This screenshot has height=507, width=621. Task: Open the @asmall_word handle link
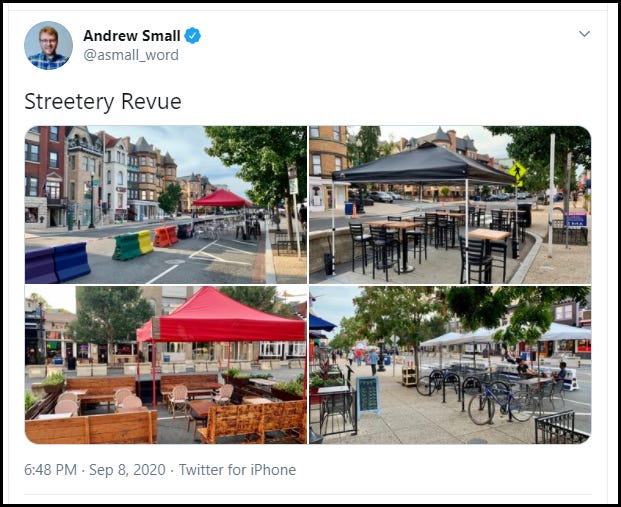[131, 55]
